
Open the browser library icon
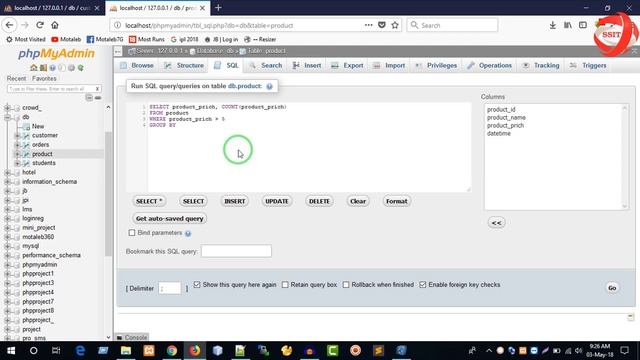(568, 25)
